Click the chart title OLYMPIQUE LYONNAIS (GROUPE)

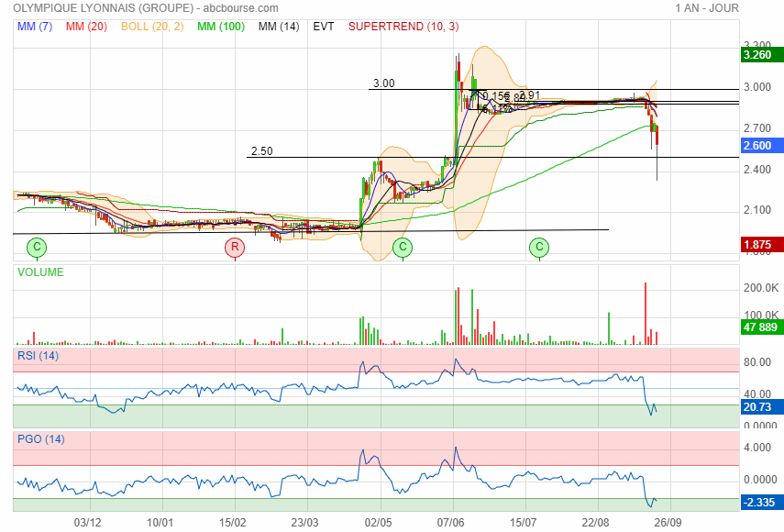(x=103, y=8)
